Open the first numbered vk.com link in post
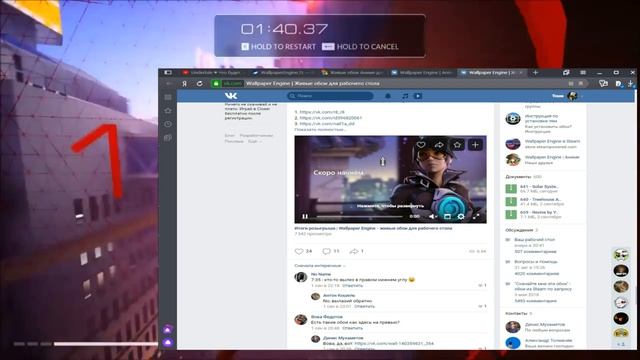The width and height of the screenshot is (640, 360). click(322, 112)
